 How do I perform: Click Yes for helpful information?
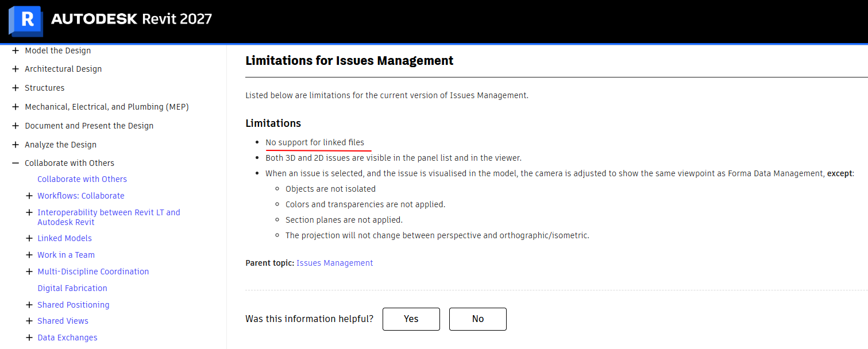411,319
